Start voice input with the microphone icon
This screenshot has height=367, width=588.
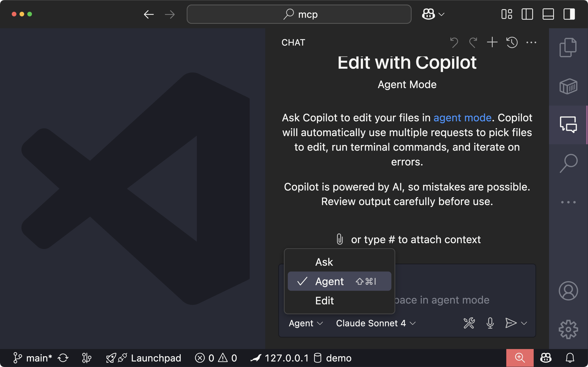click(490, 323)
